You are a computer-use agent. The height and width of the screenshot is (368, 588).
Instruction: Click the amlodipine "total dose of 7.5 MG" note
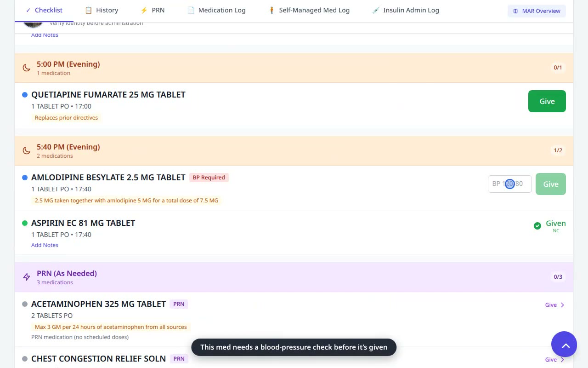coord(126,201)
